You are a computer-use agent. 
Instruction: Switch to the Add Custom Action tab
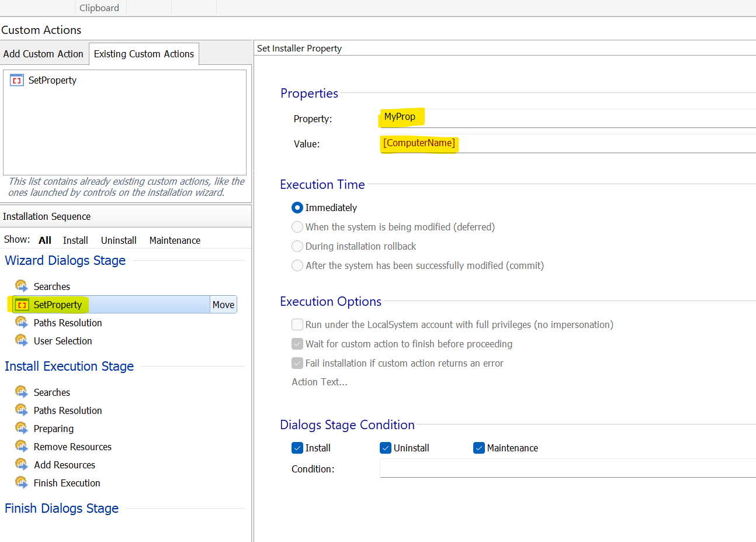coord(44,54)
